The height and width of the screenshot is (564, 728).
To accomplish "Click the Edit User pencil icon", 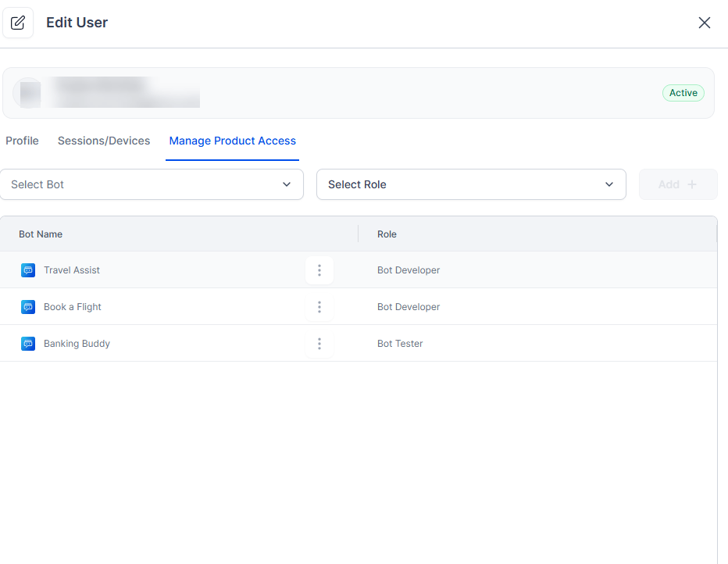I will [x=18, y=23].
